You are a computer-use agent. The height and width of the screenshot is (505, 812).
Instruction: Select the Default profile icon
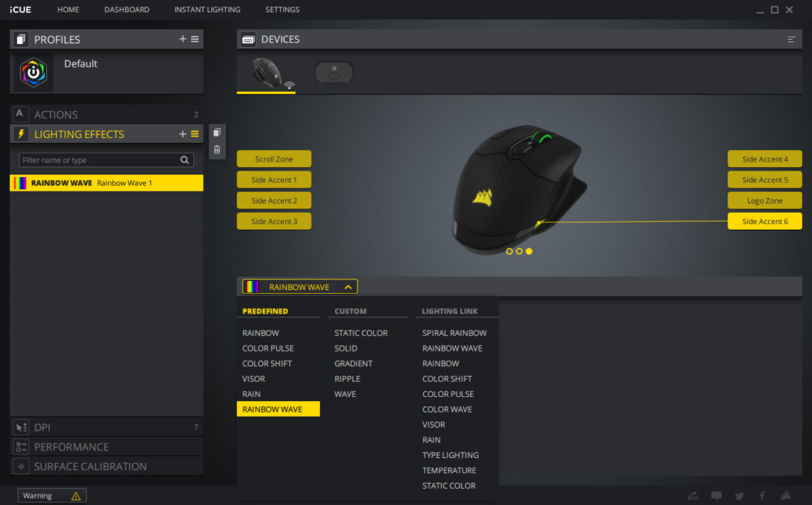[x=33, y=72]
